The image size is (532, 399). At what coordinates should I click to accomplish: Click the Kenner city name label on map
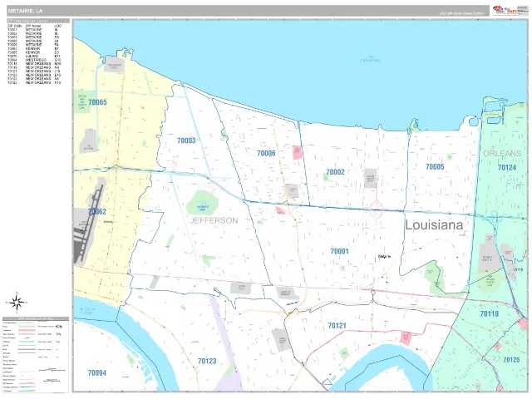tap(108, 222)
